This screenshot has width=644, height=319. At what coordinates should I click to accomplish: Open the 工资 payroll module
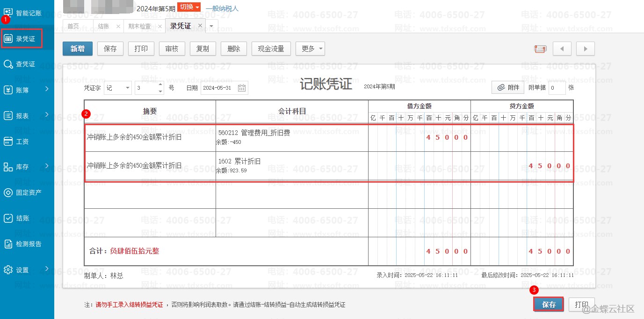(x=22, y=141)
